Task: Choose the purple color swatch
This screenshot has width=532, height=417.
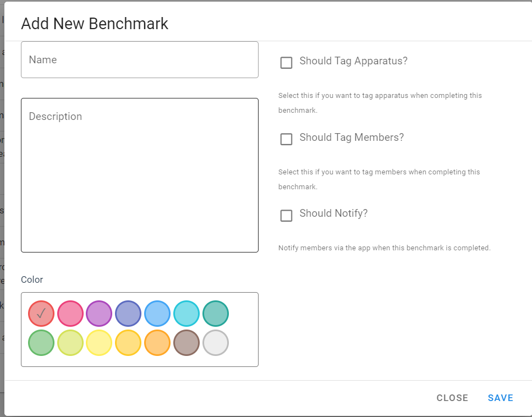Action: 100,314
